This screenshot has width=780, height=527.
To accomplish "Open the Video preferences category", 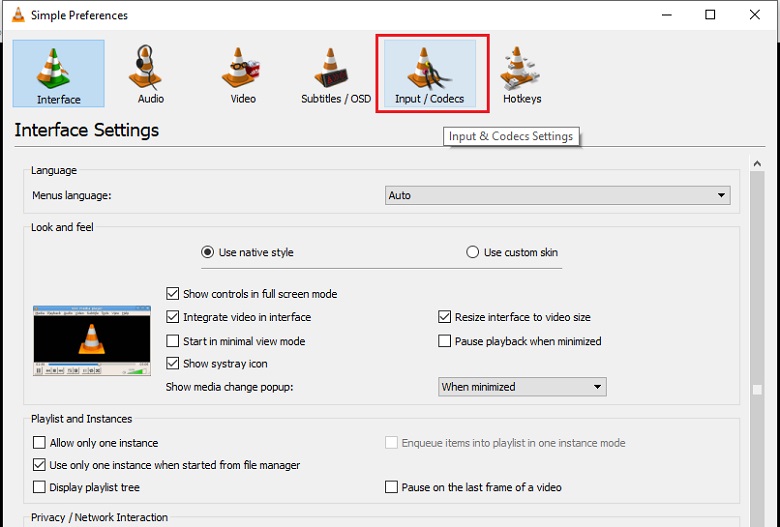I will coord(243,74).
